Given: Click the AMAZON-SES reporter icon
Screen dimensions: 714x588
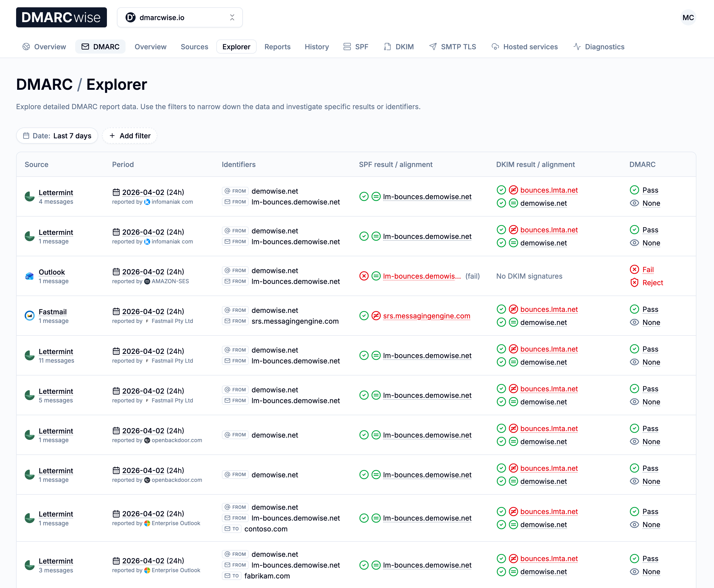Looking at the screenshot, I should 146,281.
